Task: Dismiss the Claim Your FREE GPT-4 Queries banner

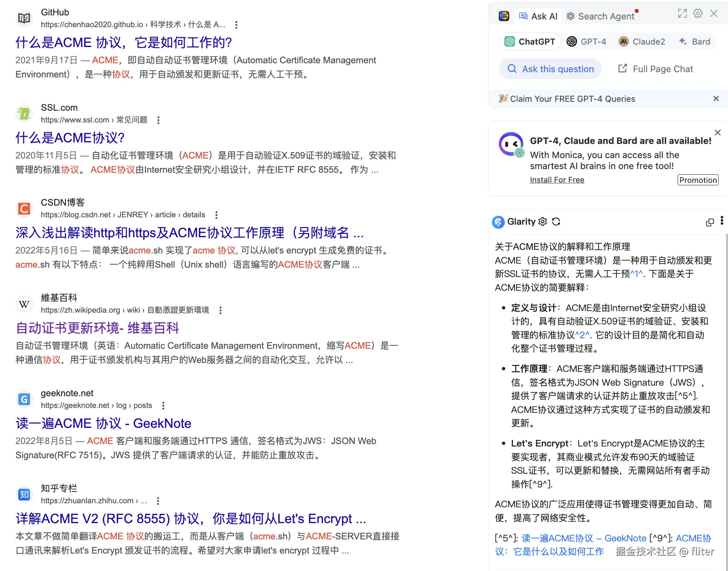Action: click(716, 99)
